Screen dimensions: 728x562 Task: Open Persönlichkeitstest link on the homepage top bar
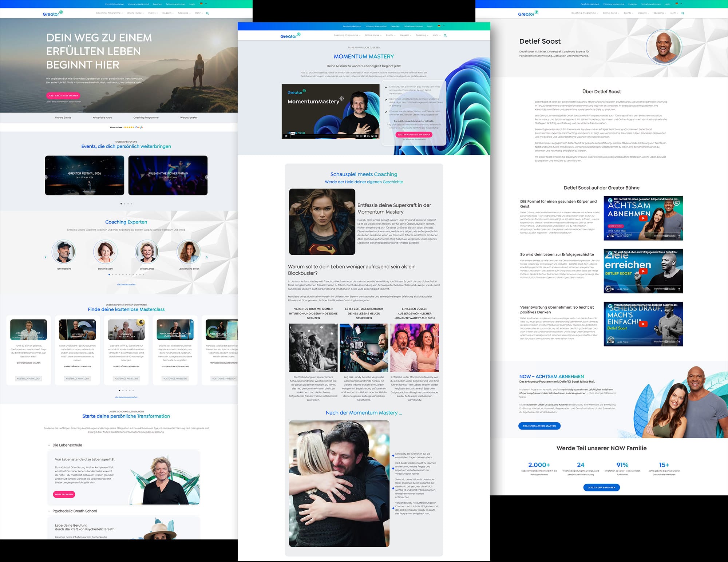[x=114, y=4]
